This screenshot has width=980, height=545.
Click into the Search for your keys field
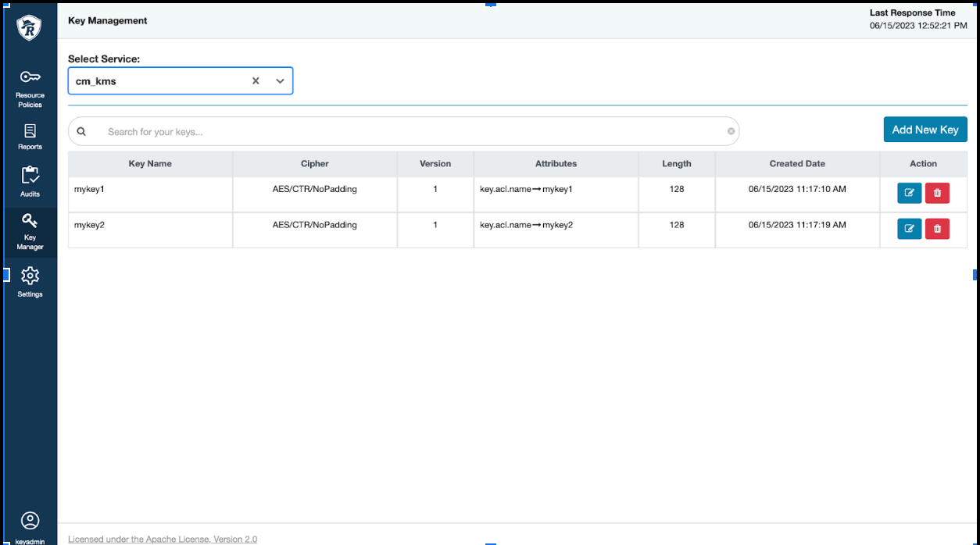coord(406,132)
